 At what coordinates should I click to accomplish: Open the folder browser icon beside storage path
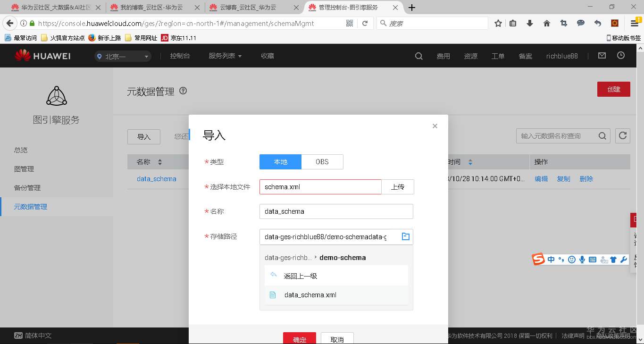click(x=405, y=236)
